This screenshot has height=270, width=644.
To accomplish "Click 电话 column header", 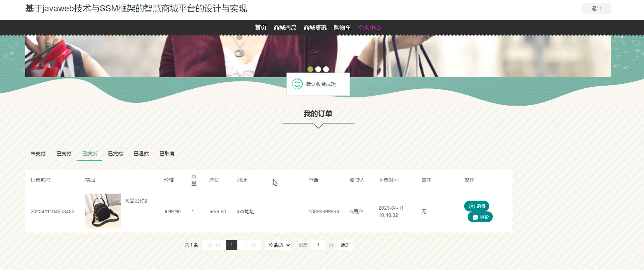I will [313, 180].
